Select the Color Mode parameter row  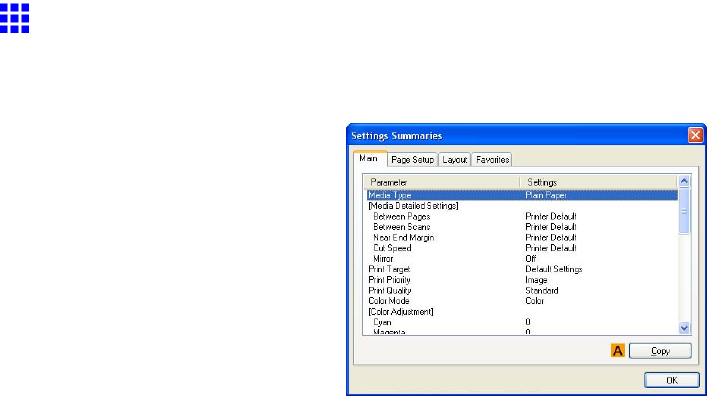[522, 301]
